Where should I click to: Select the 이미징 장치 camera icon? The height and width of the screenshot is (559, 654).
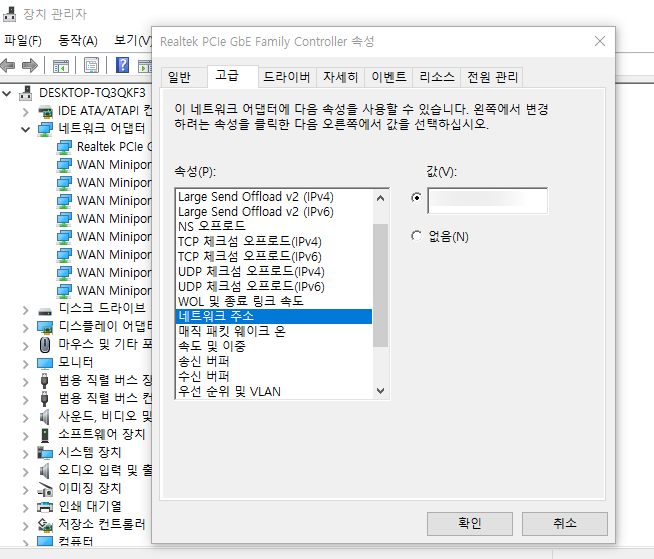45,489
